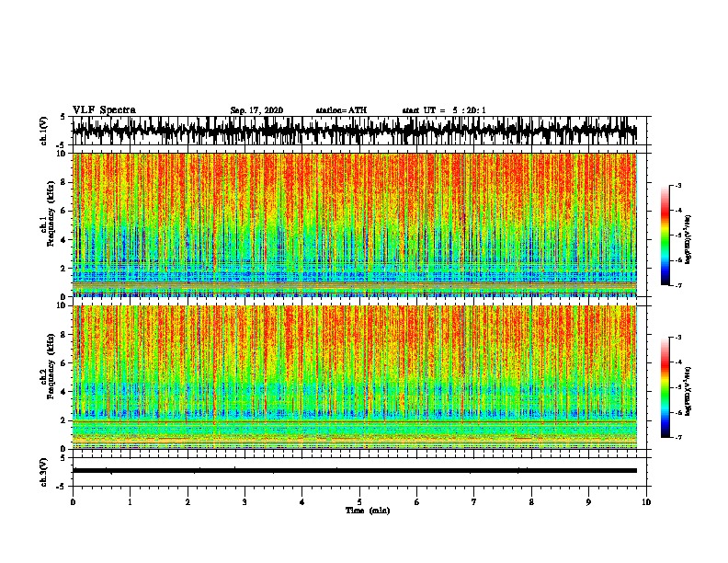Click the ch.2 frequency tick "10"
The height and width of the screenshot is (563, 728).
tap(63, 305)
